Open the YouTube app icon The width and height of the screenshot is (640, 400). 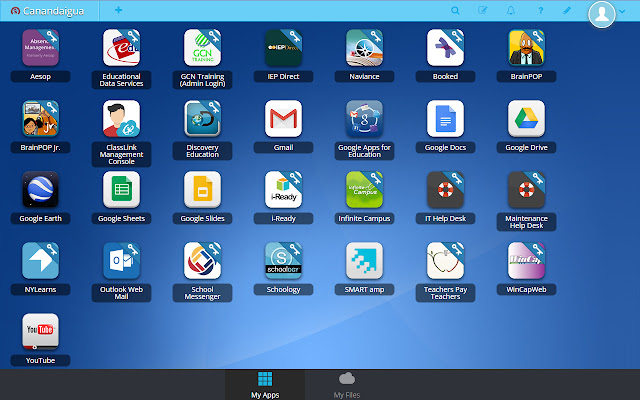tap(40, 331)
